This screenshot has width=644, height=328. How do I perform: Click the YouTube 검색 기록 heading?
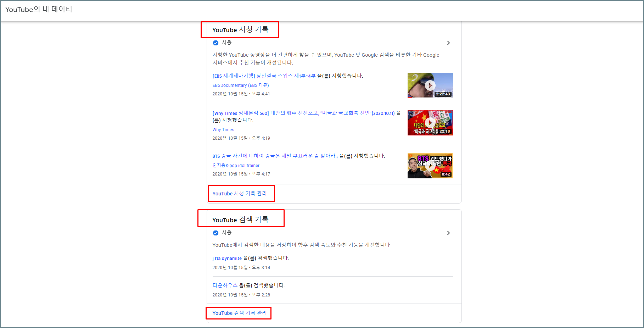[240, 220]
